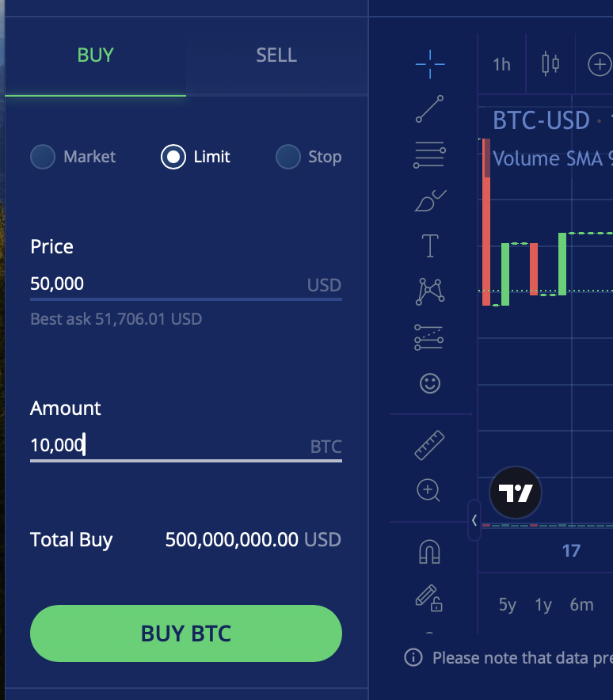Select the trend line drawing tool
The height and width of the screenshot is (700, 613).
click(x=429, y=109)
